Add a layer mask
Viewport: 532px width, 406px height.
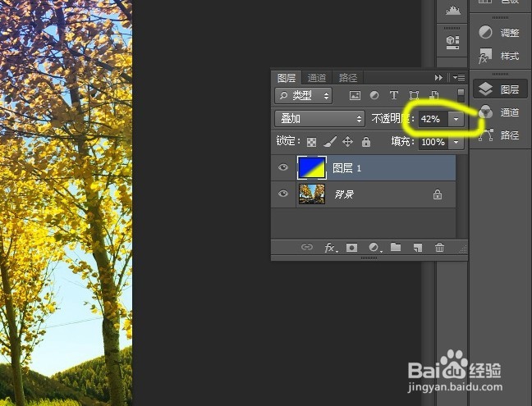click(x=351, y=248)
